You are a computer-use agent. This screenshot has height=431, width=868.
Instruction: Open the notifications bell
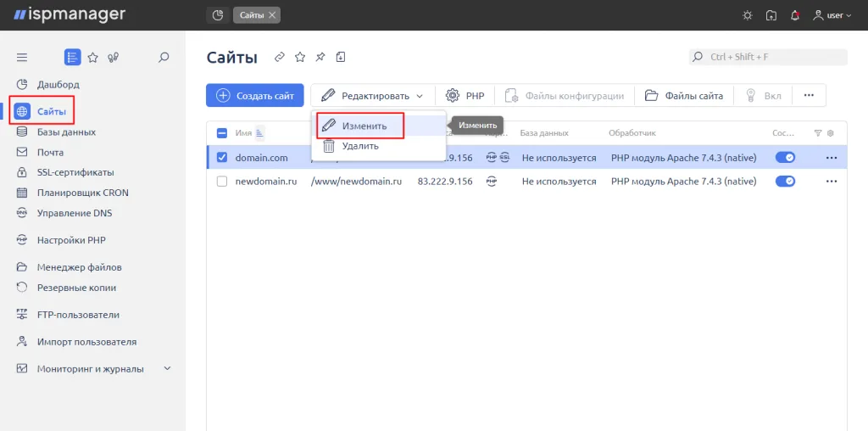[x=795, y=15]
